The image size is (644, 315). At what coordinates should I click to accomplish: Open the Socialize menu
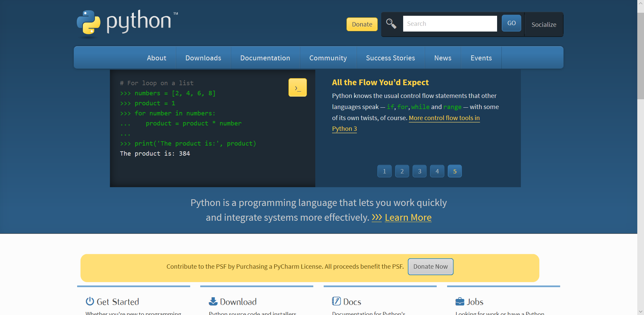pos(544,24)
